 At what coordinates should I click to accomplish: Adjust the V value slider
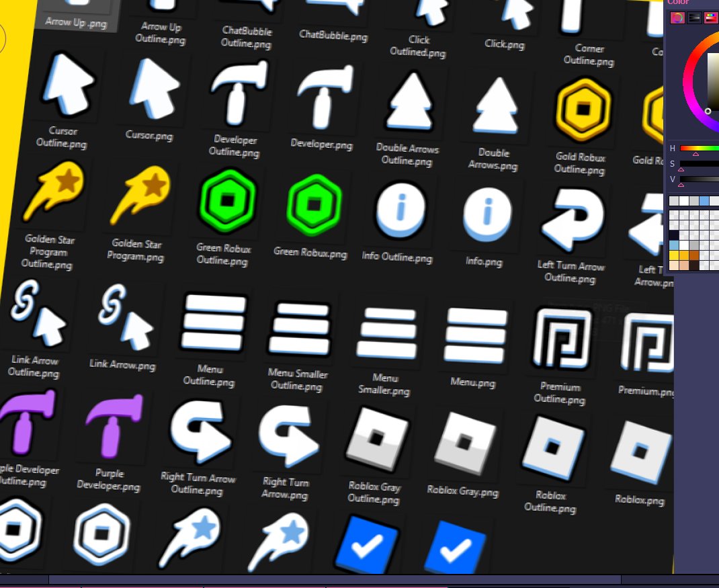[700, 179]
